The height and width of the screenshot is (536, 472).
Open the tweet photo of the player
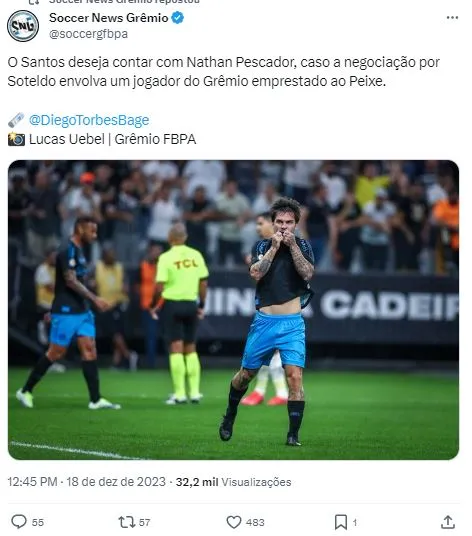tap(233, 310)
